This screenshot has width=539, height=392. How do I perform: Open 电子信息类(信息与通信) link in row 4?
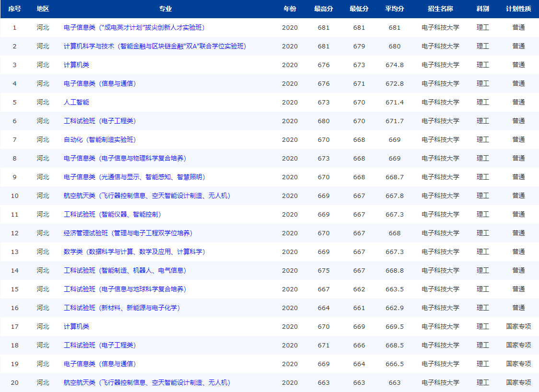point(100,83)
